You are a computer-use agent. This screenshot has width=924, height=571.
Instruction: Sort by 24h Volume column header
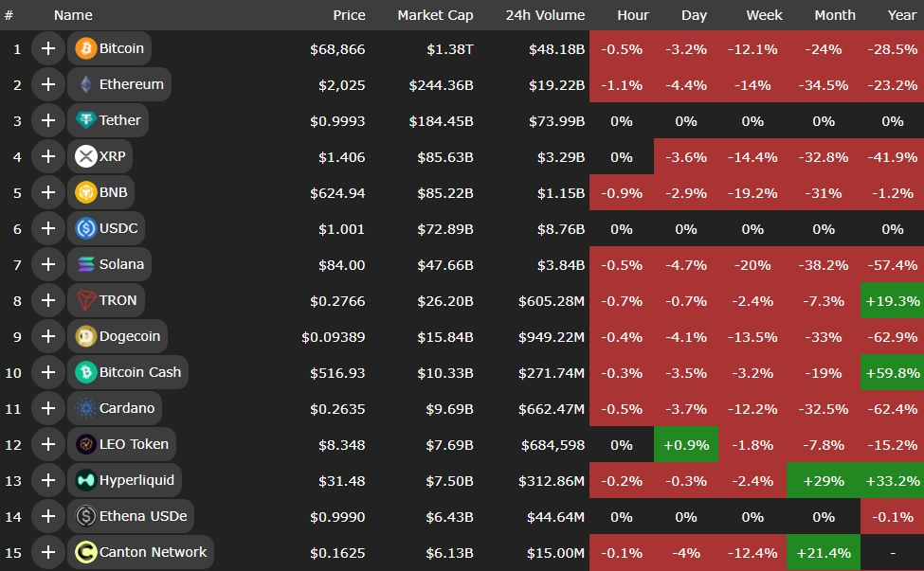coord(545,15)
